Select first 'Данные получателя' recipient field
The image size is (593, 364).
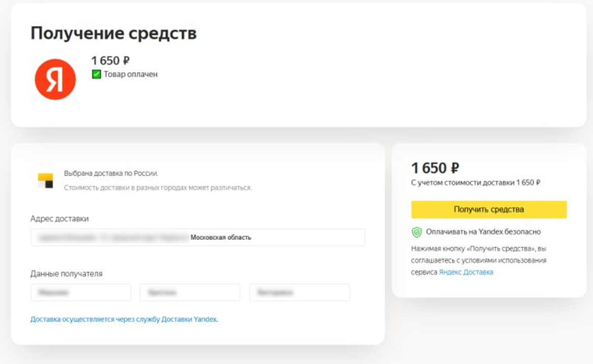tap(81, 292)
